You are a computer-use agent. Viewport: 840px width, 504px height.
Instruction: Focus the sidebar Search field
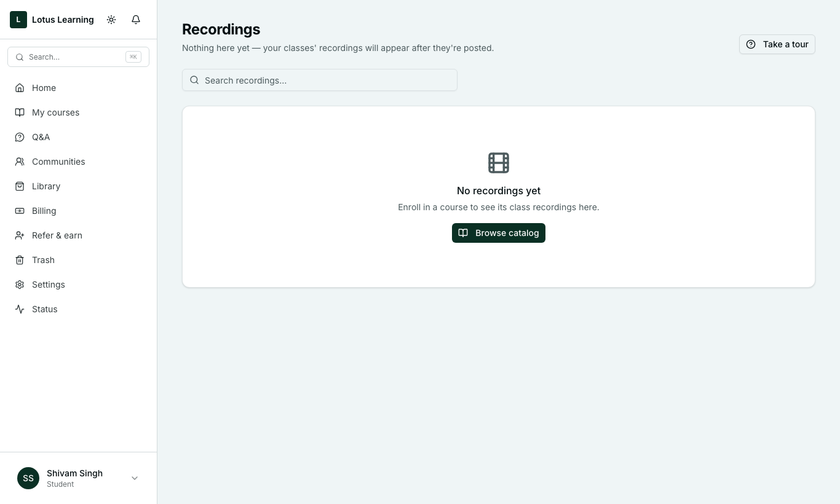coord(78,57)
